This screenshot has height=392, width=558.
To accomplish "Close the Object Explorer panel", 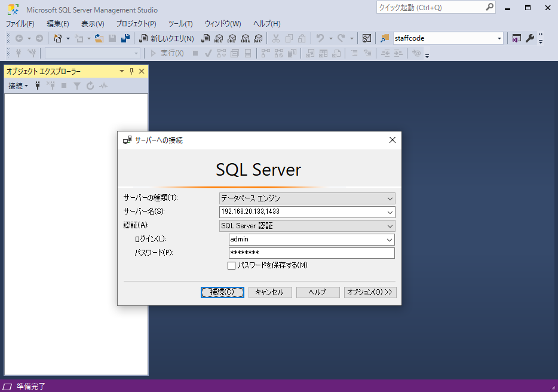I will (142, 71).
